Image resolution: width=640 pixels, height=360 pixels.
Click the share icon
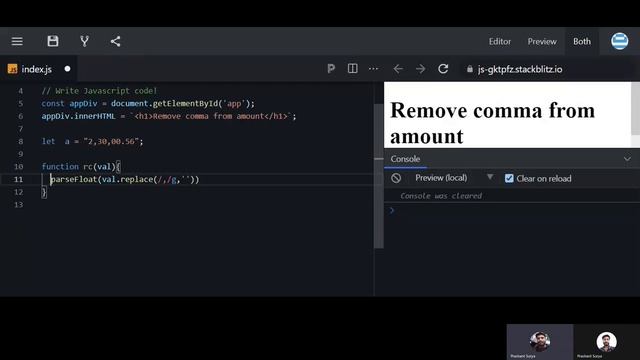116,41
